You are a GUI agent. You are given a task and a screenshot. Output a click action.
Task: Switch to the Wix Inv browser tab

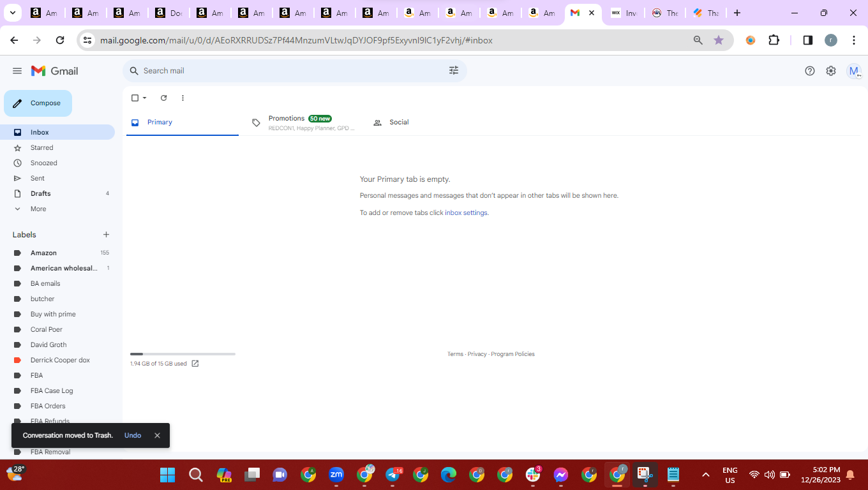[624, 13]
